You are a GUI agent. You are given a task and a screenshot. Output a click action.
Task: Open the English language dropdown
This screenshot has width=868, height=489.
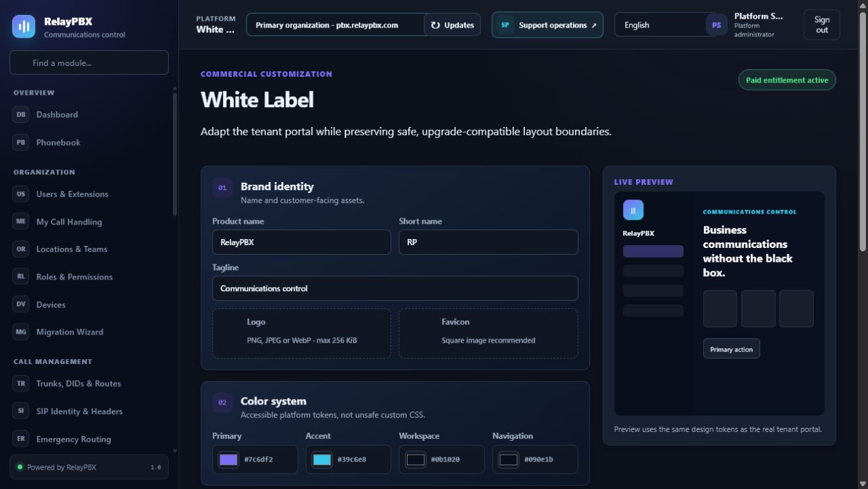(x=660, y=25)
